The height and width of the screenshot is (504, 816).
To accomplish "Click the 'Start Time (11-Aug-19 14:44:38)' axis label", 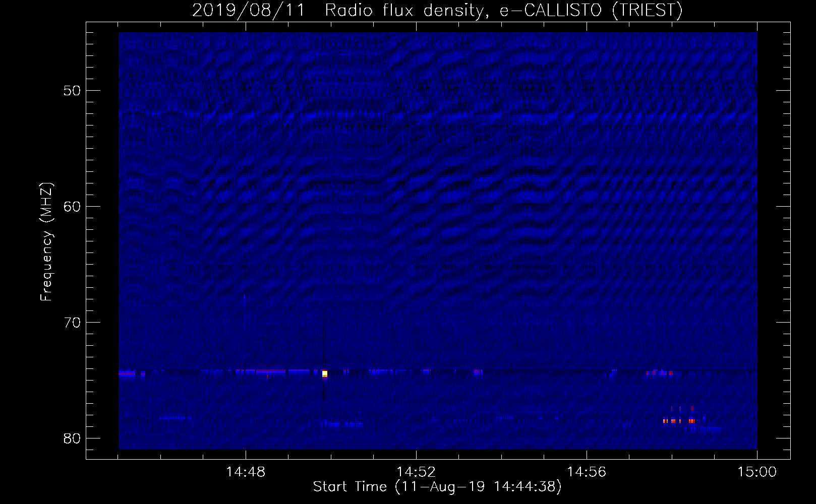I will tap(437, 487).
